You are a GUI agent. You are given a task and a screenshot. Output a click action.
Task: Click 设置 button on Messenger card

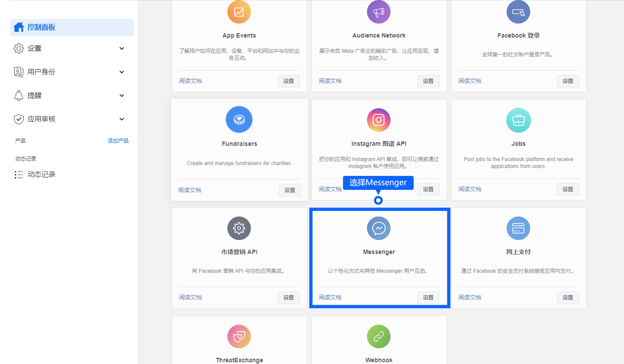coord(429,298)
